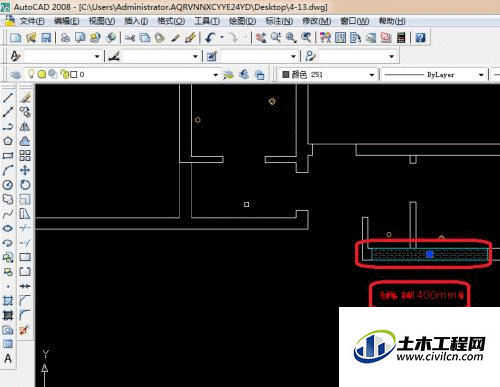Select the Stretch modify tool

coord(25,214)
